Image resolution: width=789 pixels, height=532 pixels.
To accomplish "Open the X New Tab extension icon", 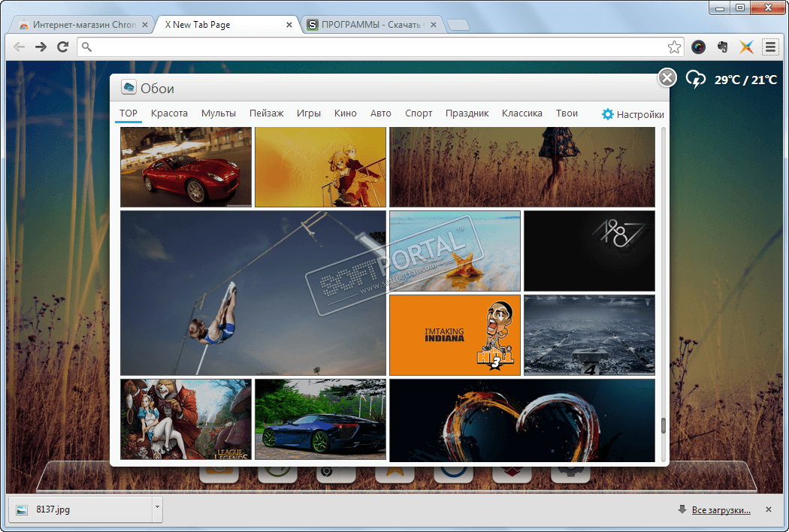I will tap(746, 47).
